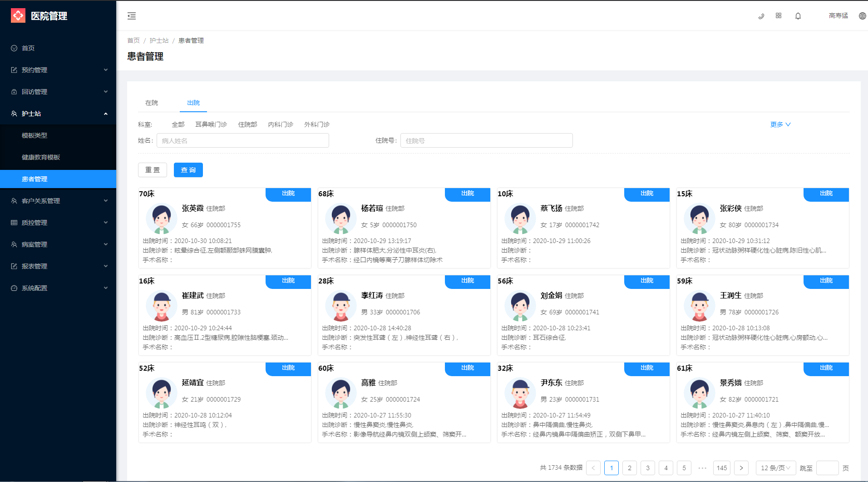Click the 报表管理 icon in the sidebar
868x482 pixels.
[14, 266]
